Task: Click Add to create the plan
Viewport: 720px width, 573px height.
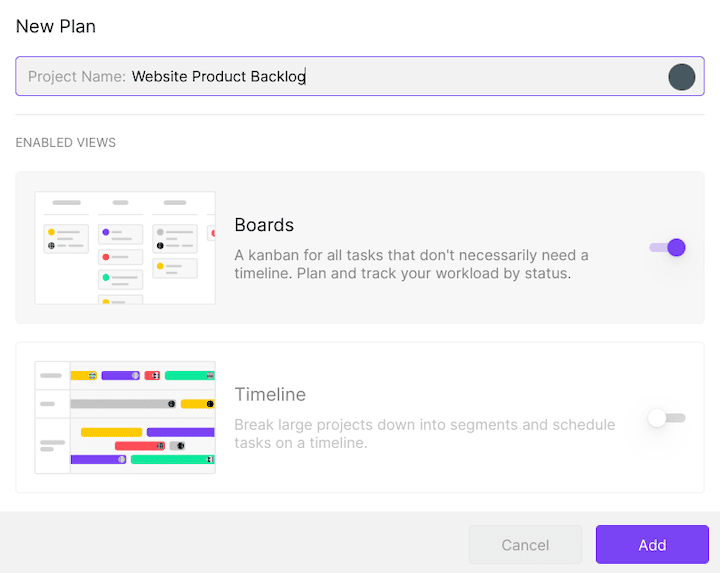Action: pos(652,545)
